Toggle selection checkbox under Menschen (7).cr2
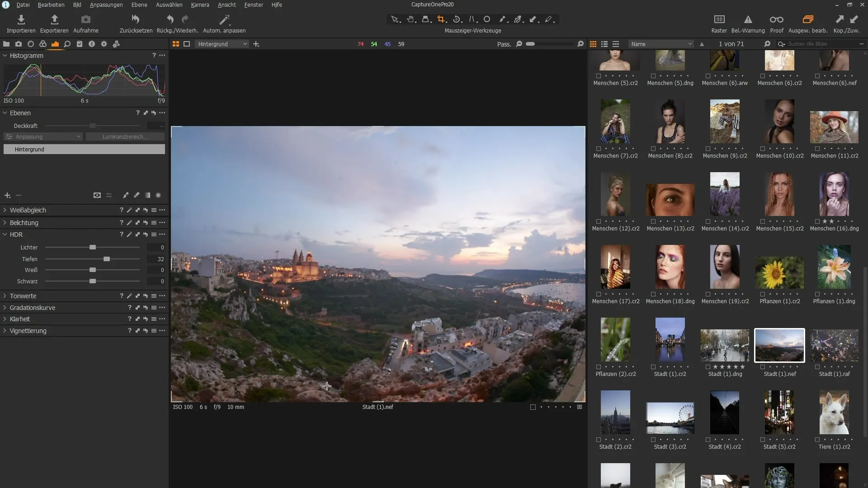Viewport: 868px width, 488px height. tap(599, 149)
